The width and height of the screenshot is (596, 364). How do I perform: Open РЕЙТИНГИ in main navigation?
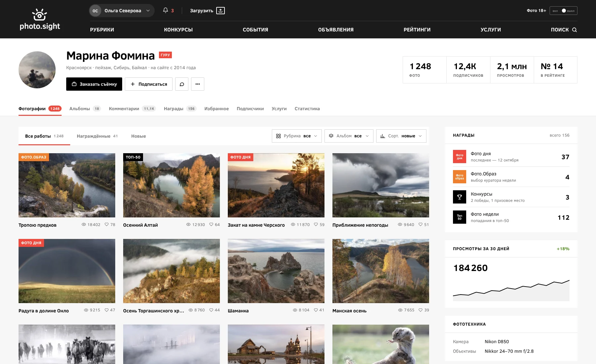(x=417, y=30)
